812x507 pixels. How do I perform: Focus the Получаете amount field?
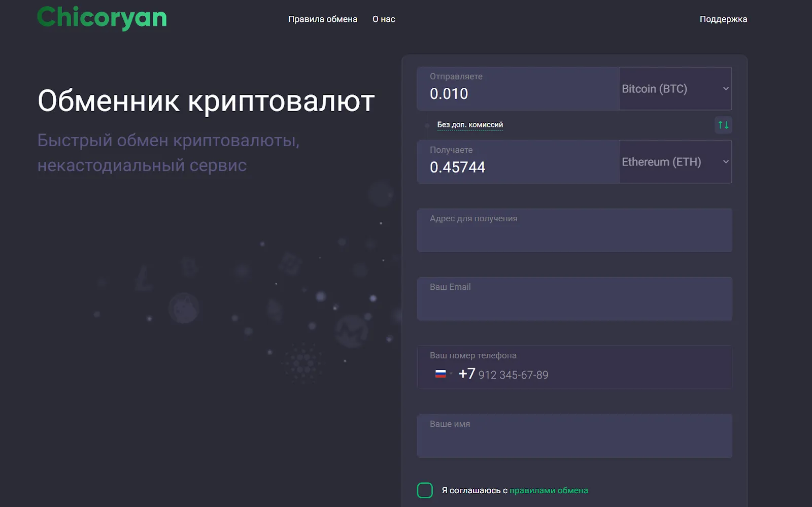518,162
